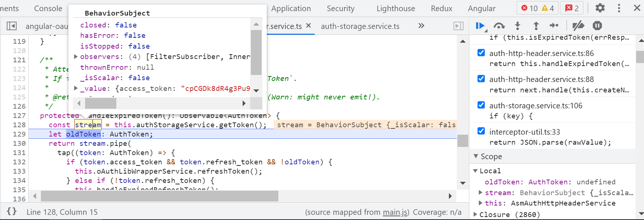This screenshot has width=644, height=220.
Task: Click the code editor horizontal scrollbar
Action: click(x=159, y=196)
